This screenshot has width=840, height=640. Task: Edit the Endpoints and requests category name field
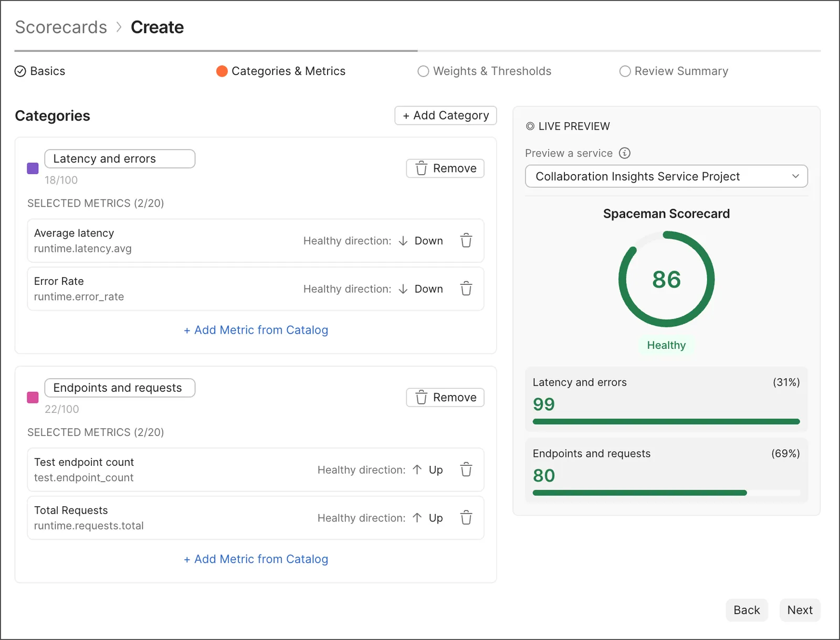click(x=120, y=388)
